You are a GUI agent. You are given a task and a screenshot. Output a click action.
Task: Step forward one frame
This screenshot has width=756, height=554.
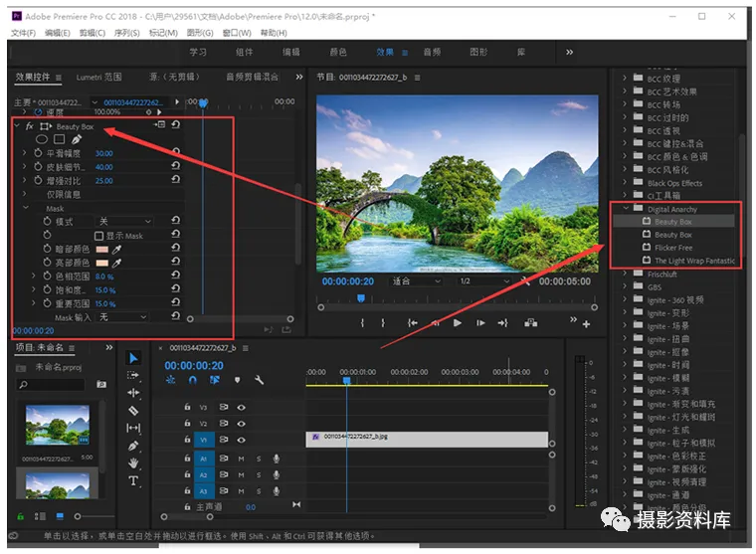pyautogui.click(x=480, y=323)
